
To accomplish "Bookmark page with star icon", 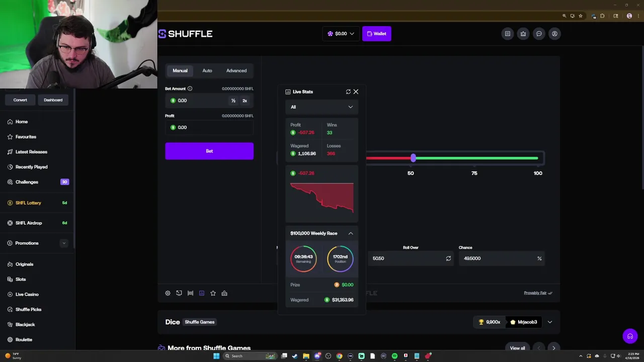I will click(x=581, y=16).
